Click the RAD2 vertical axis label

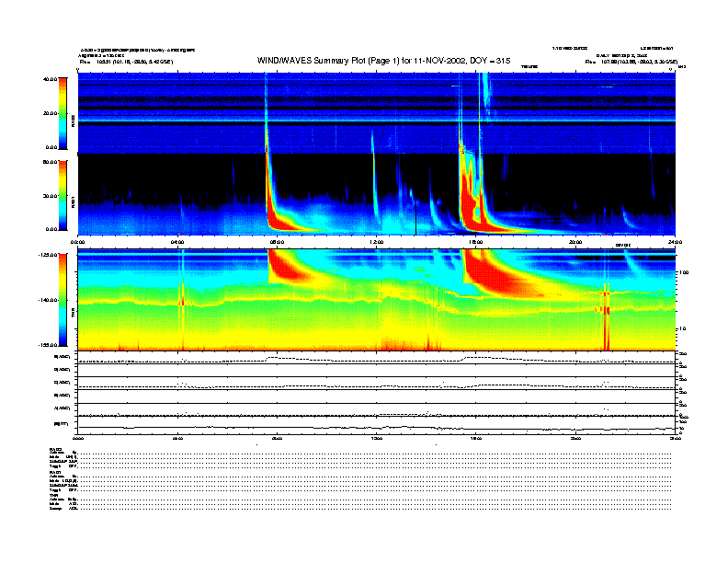click(x=73, y=121)
